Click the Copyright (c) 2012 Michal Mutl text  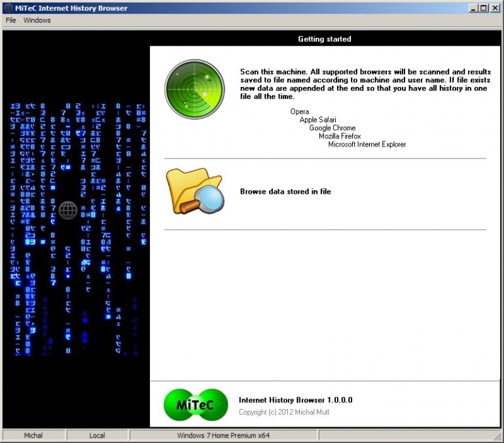tap(284, 412)
